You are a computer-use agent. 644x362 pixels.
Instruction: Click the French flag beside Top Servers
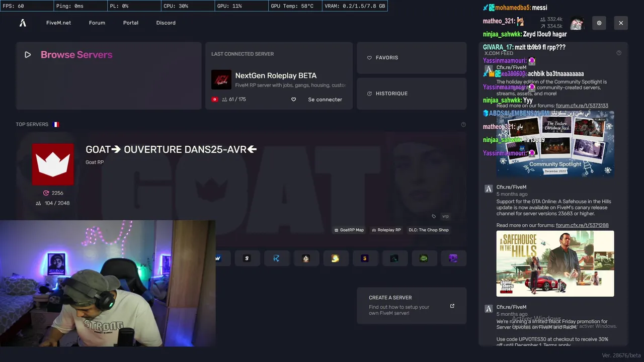pyautogui.click(x=56, y=124)
